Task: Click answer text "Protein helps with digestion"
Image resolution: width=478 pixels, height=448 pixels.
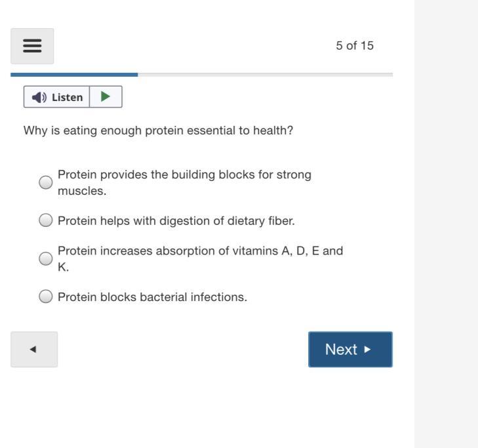Action: click(x=176, y=221)
